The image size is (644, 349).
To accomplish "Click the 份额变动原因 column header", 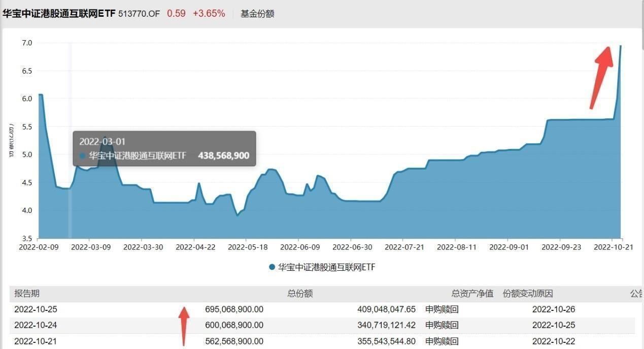I will click(x=528, y=294).
